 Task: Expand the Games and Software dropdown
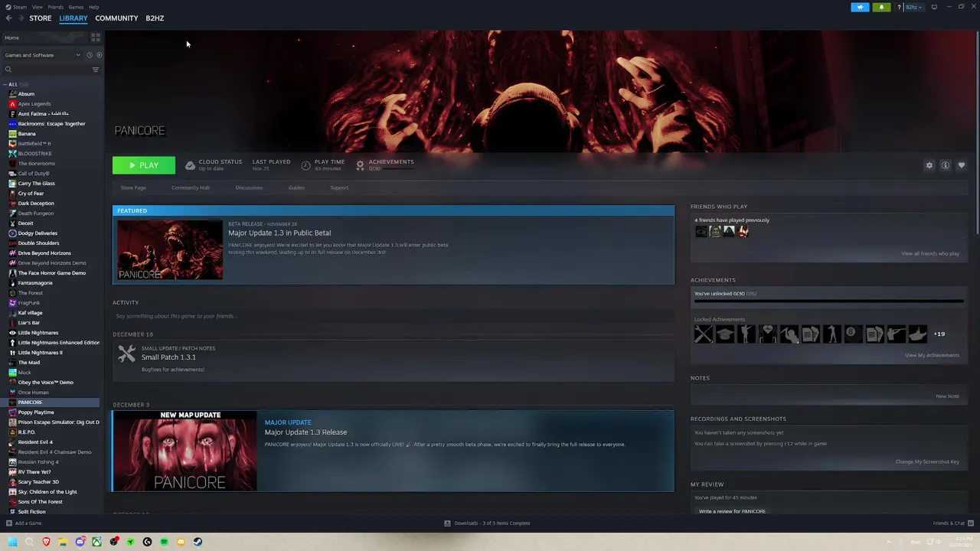click(42, 55)
